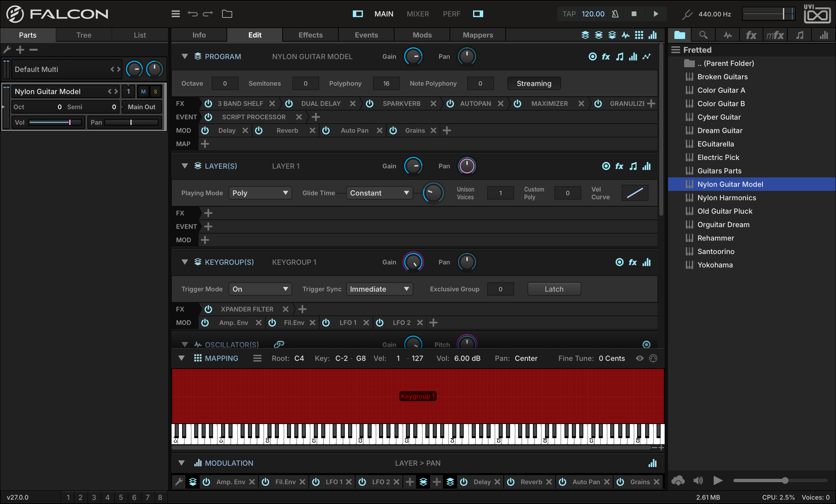Collapse the LAYER(S) section
Image resolution: width=836 pixels, height=504 pixels.
pyautogui.click(x=184, y=166)
